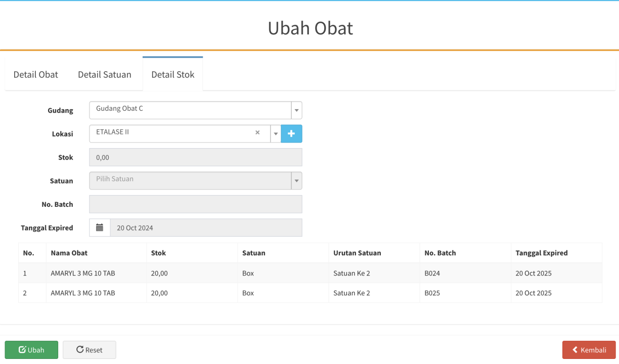Click the Nama Obat column header
The width and height of the screenshot is (619, 364).
(x=69, y=253)
